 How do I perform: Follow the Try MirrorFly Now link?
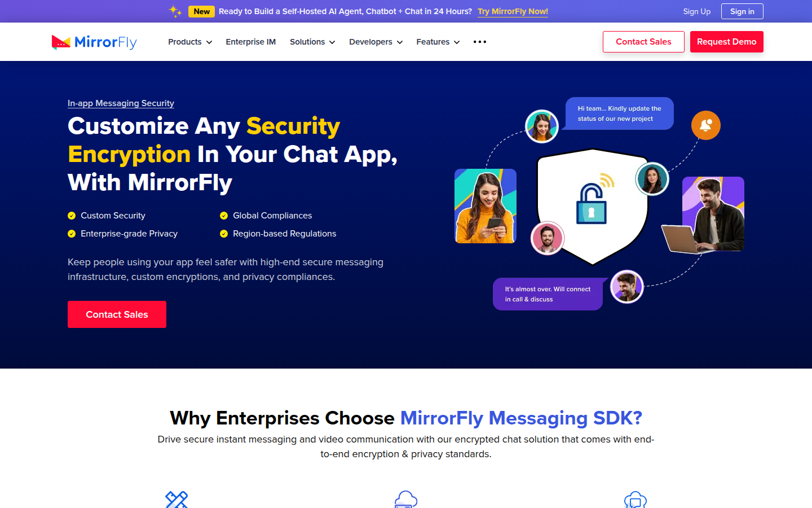[513, 11]
